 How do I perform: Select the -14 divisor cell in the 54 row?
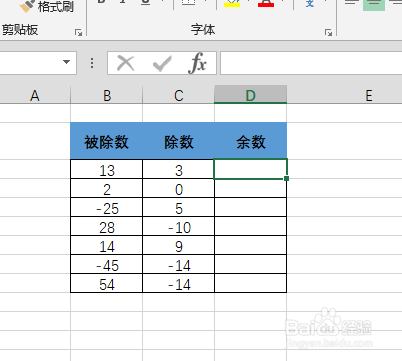[x=178, y=283]
